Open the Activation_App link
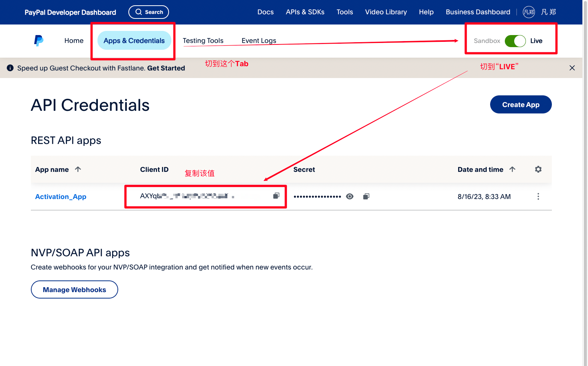 pyautogui.click(x=61, y=197)
